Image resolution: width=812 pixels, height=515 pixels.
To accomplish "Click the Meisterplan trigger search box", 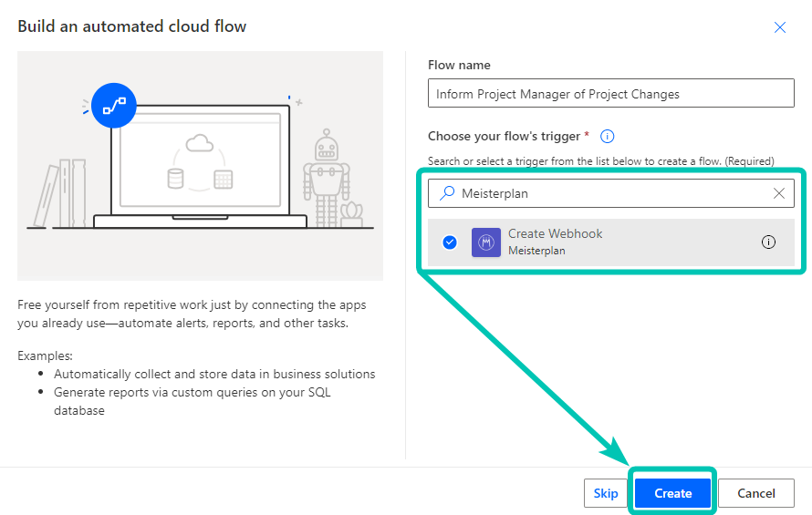I will [610, 193].
